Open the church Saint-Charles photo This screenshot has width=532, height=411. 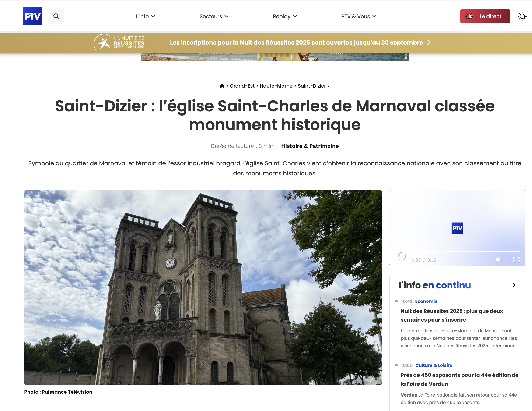point(203,287)
